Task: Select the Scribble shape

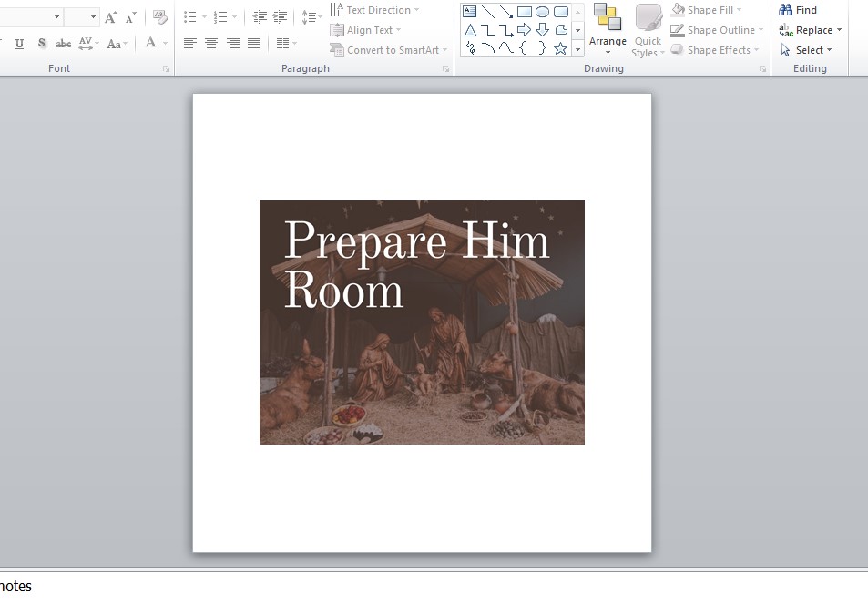Action: tap(470, 48)
